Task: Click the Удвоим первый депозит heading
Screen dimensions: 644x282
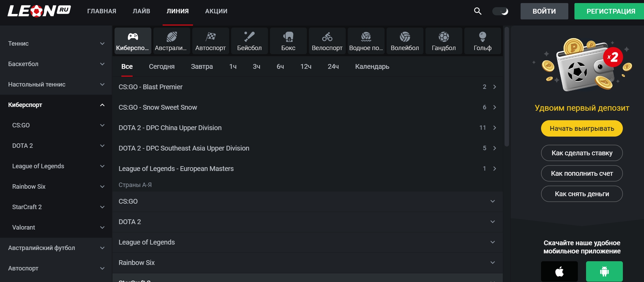Action: pos(582,108)
